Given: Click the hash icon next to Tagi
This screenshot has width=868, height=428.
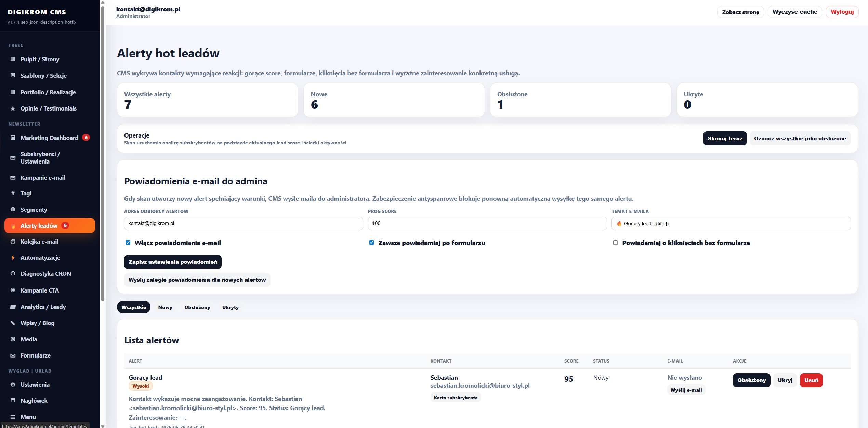Looking at the screenshot, I should coord(13,193).
